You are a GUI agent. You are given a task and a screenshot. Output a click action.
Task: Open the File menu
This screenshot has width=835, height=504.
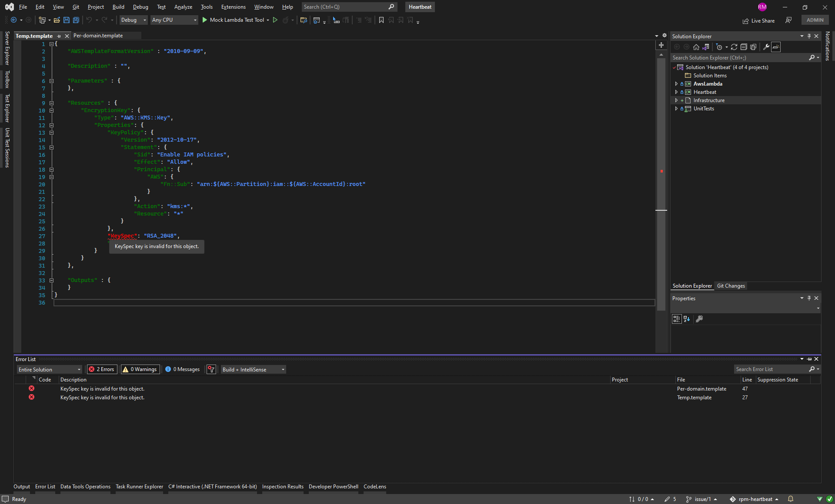point(23,7)
